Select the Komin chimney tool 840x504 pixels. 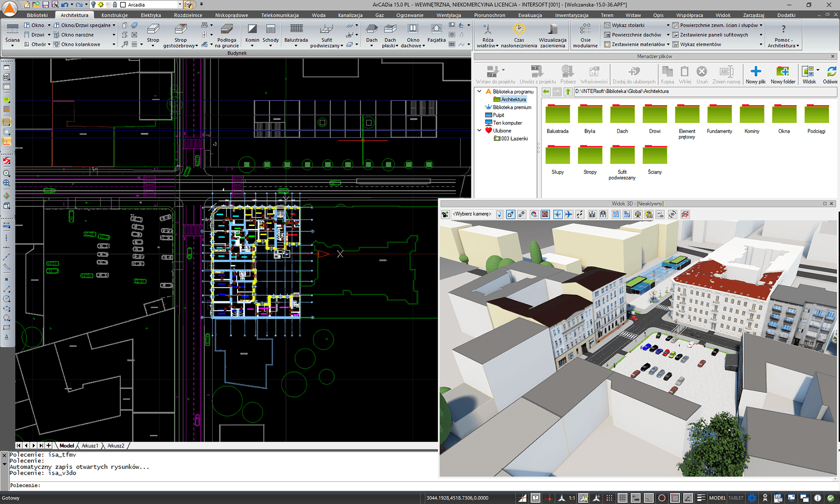252,34
